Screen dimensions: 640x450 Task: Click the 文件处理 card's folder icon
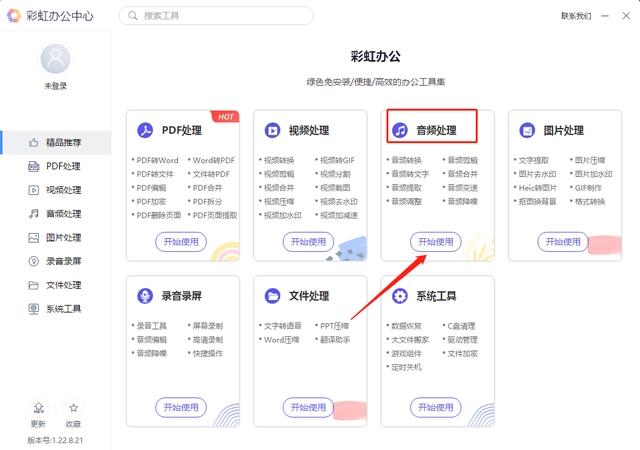pyautogui.click(x=272, y=296)
